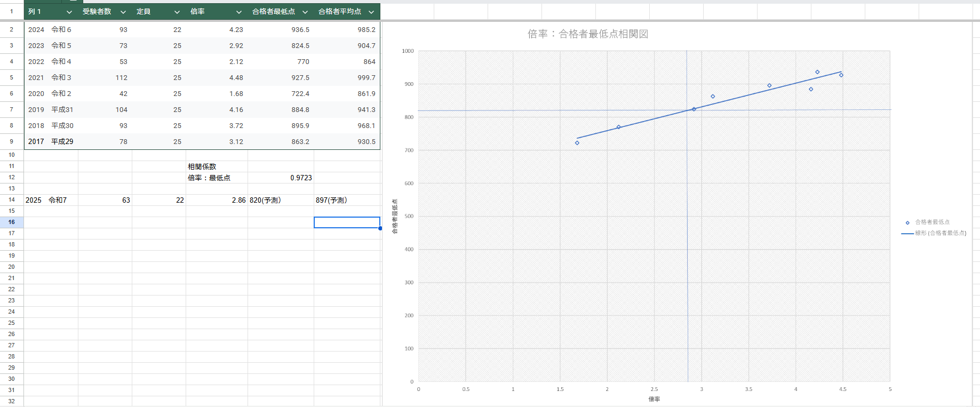The width and height of the screenshot is (980, 407).
Task: Open the 受験者数 column dropdown arrow
Action: coord(123,12)
